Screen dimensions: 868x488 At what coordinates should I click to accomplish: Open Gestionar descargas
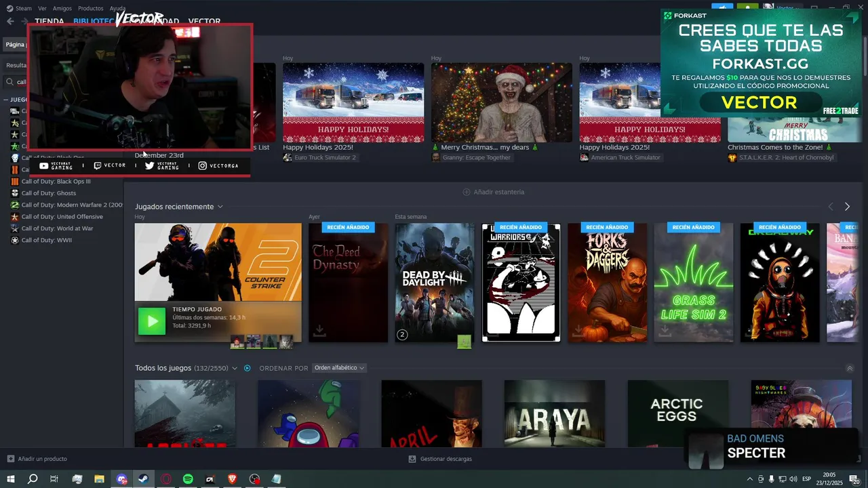440,459
